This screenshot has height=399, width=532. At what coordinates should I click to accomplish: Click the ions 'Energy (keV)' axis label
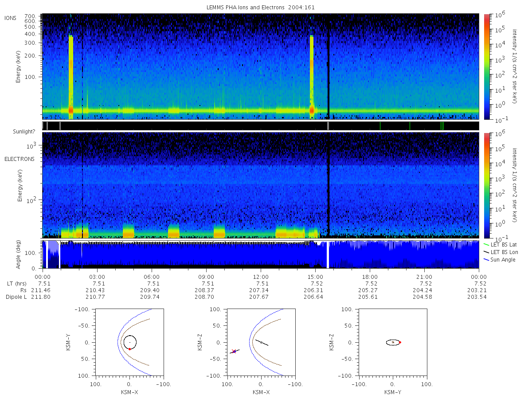coord(19,66)
